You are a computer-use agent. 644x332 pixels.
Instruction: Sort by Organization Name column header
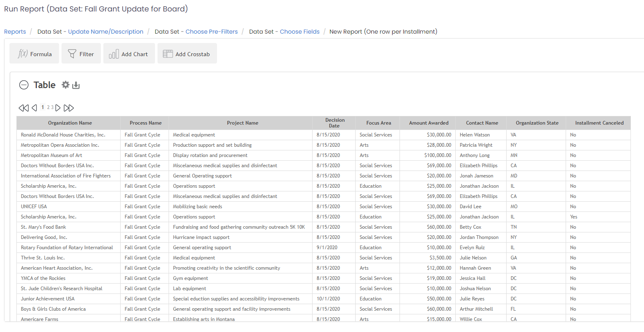[69, 123]
